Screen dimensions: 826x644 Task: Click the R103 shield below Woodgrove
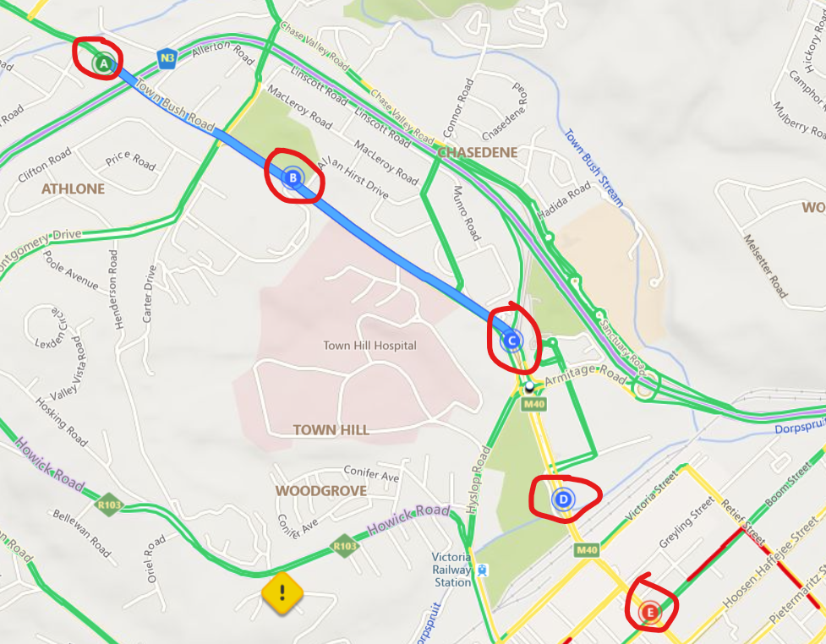click(x=344, y=546)
